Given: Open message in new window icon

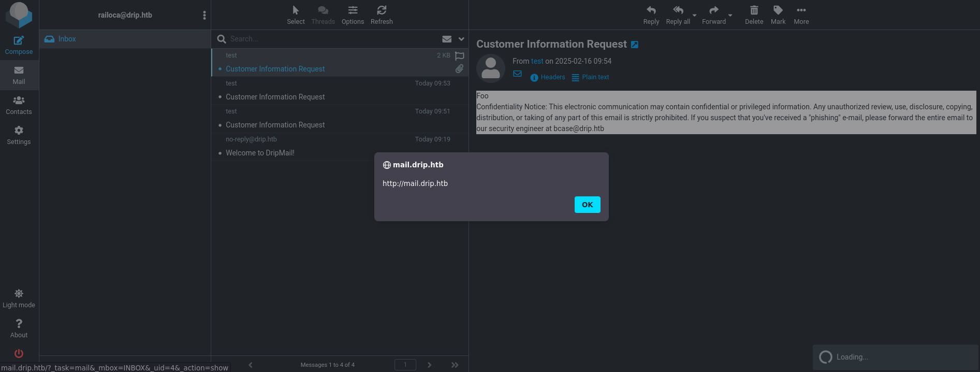Looking at the screenshot, I should (635, 45).
